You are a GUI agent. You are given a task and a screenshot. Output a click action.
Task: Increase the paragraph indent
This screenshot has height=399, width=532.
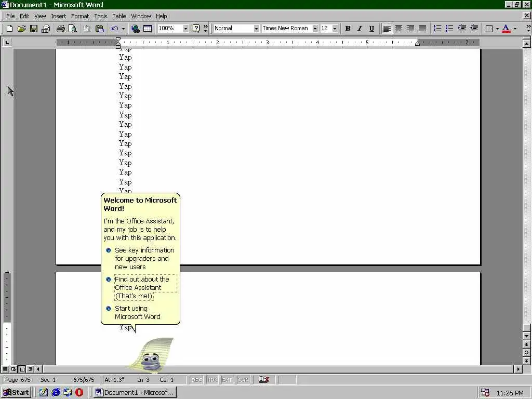coord(474,29)
